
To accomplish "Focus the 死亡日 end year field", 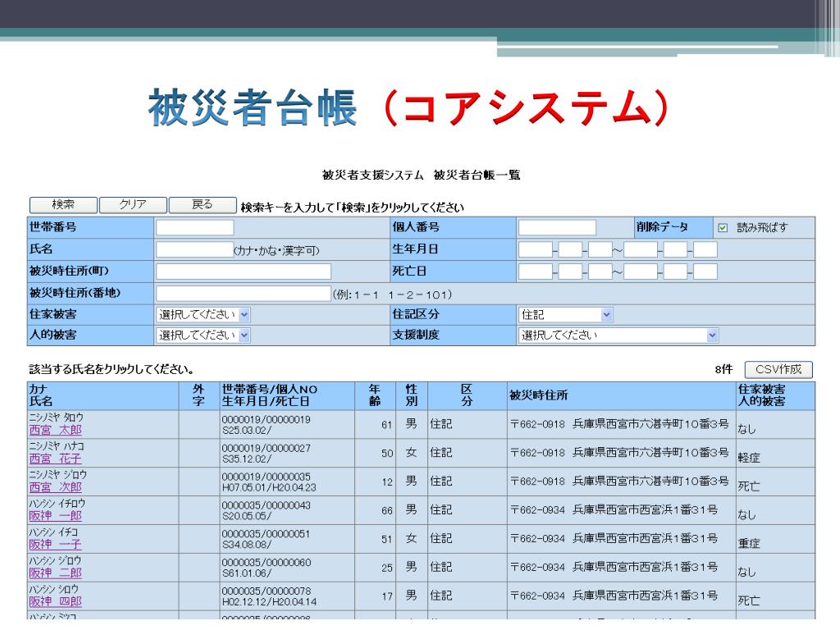I will coord(640,271).
